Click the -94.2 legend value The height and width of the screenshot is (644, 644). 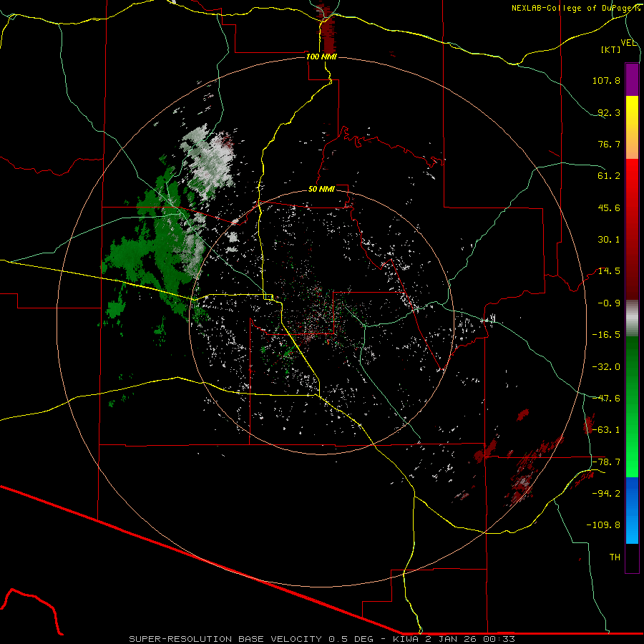606,494
